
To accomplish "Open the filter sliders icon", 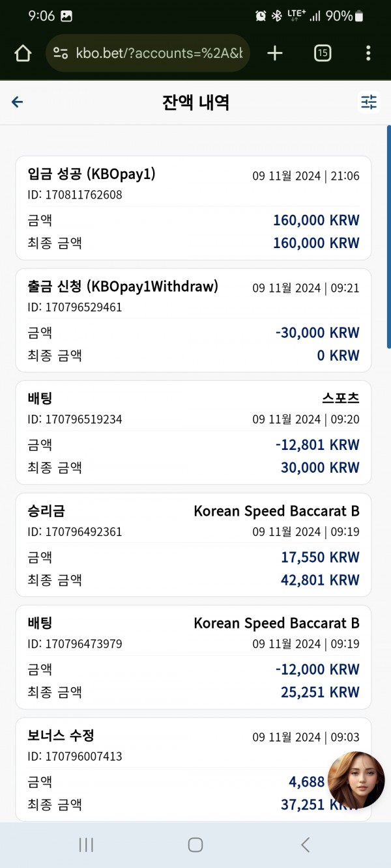I will point(369,102).
